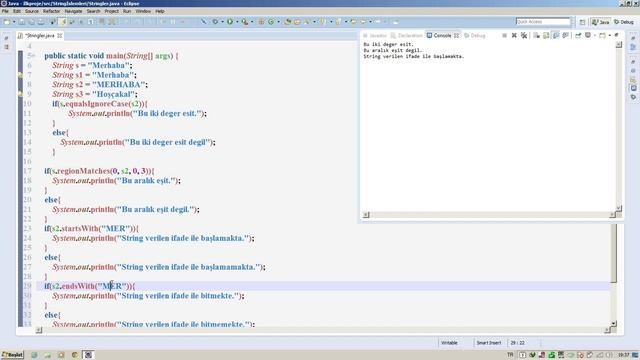The height and width of the screenshot is (360, 640).
Task: Open the Project menu
Action: click(111, 11)
